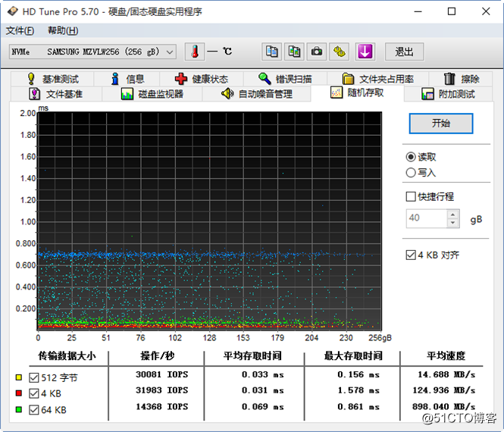Open the 文件(F) menu
The height and width of the screenshot is (432, 504).
click(20, 31)
